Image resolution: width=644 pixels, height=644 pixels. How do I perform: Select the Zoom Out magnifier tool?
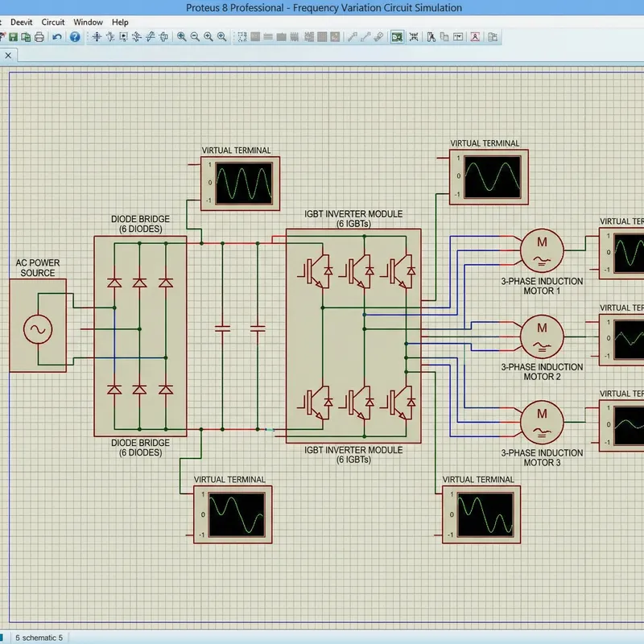point(193,35)
